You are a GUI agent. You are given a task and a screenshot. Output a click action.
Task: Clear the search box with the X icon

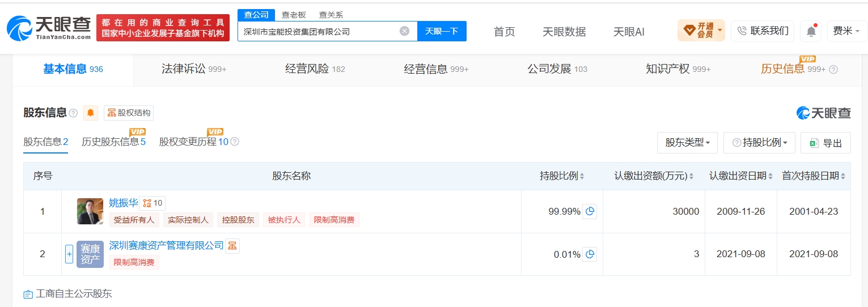tap(404, 31)
